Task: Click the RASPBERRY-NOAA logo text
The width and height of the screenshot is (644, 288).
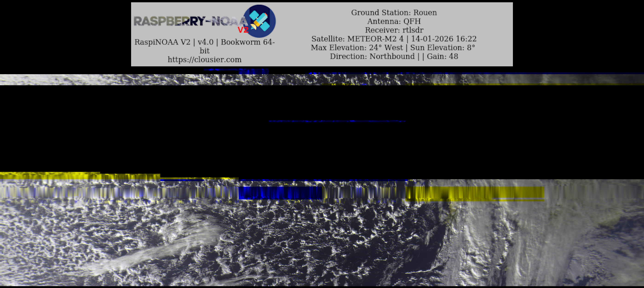Action: [x=187, y=21]
